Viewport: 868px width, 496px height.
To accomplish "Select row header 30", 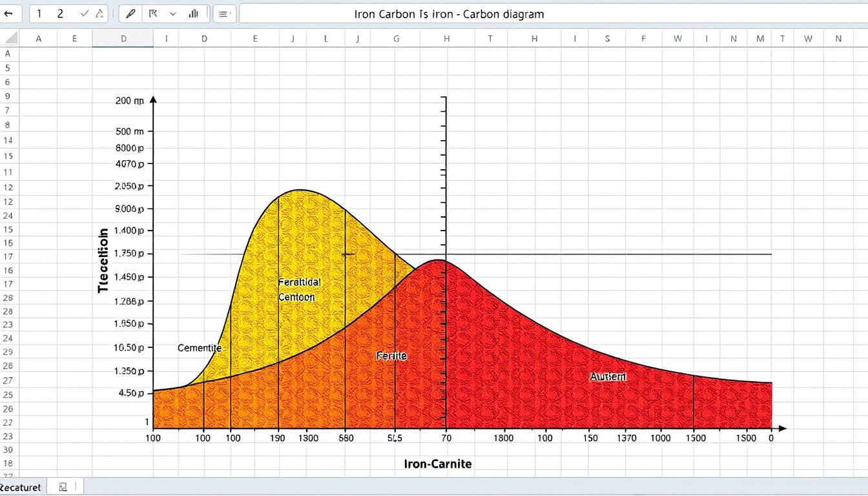I will tap(8, 449).
